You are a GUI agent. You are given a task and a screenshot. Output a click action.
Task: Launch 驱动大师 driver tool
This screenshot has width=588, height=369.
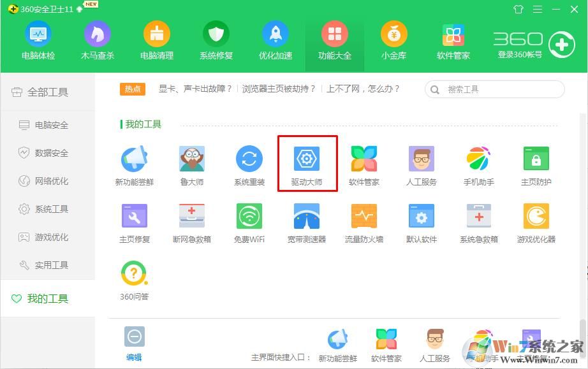click(307, 165)
